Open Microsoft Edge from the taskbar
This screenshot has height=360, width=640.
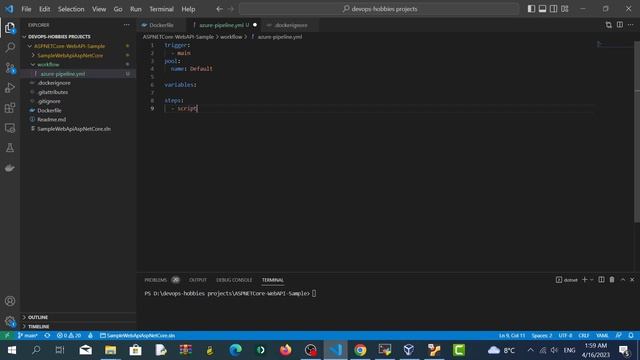click(x=236, y=350)
